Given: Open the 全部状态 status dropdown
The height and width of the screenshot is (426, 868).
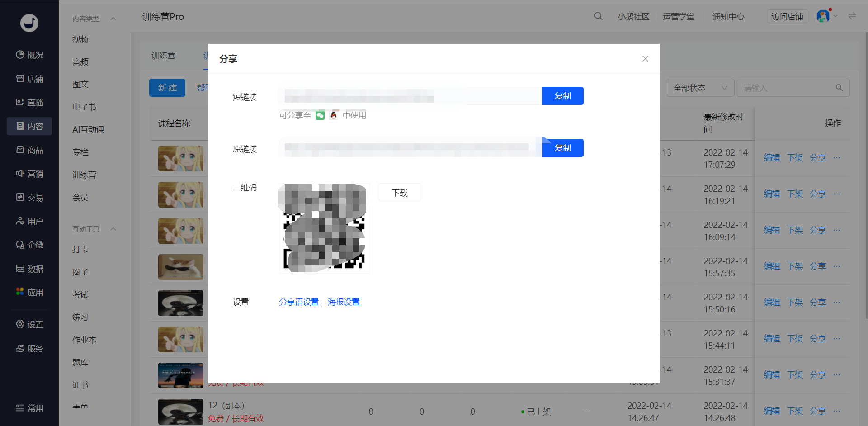Looking at the screenshot, I should (700, 88).
